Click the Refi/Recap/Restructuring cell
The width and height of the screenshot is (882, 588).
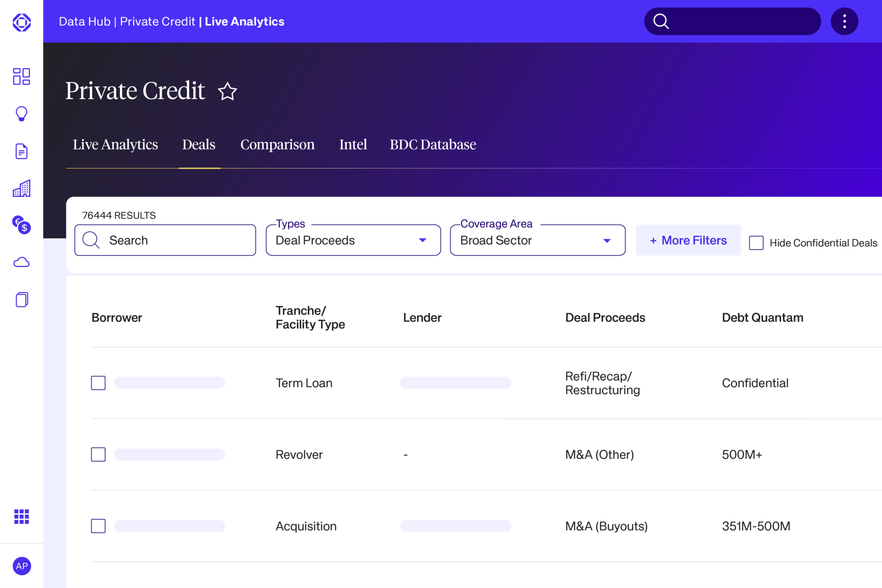[602, 383]
